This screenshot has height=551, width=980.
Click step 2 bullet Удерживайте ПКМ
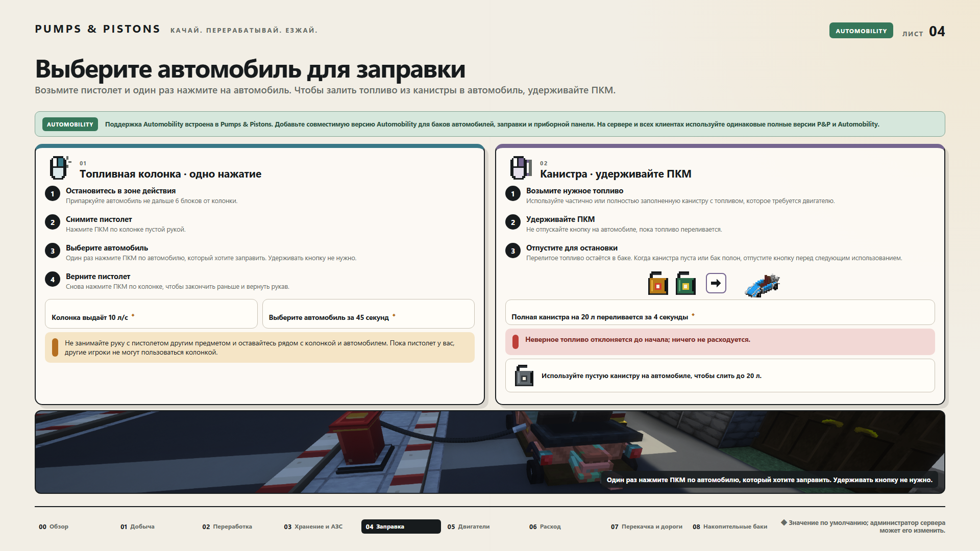(x=513, y=222)
